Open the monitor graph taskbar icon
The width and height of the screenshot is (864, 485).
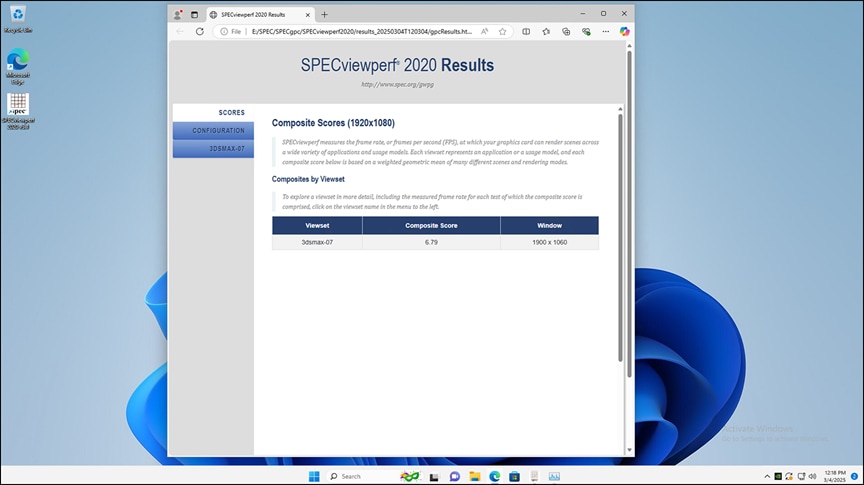tap(554, 476)
